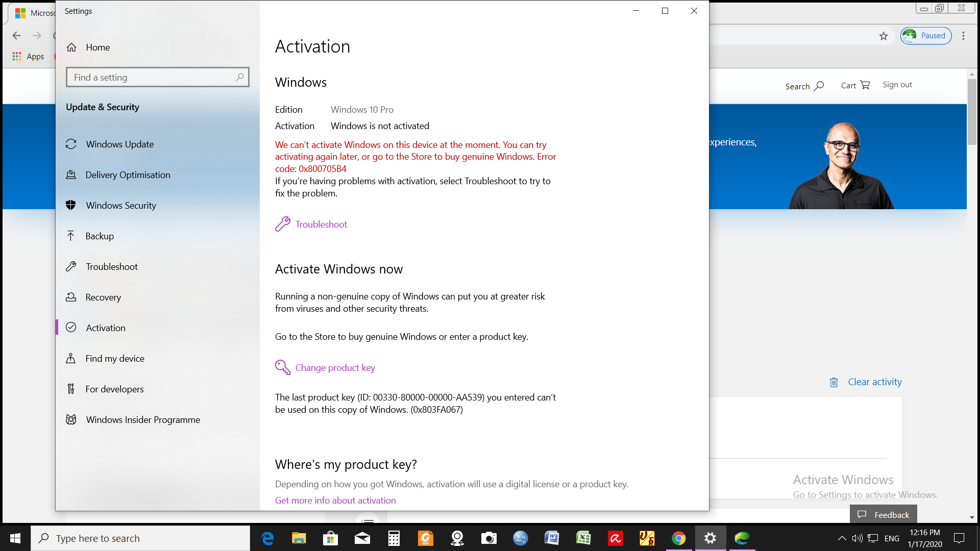Click the trash icon next to Clear activity
The width and height of the screenshot is (980, 551).
[x=834, y=382]
